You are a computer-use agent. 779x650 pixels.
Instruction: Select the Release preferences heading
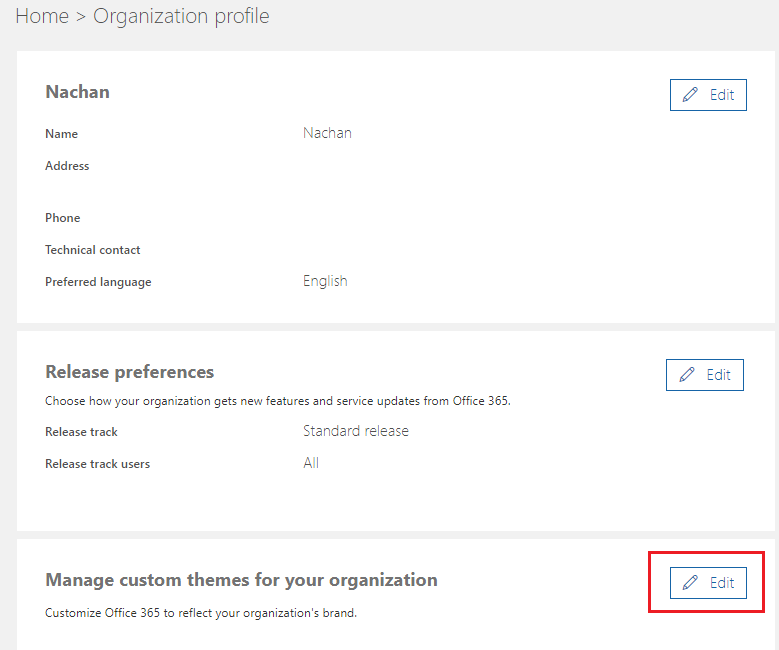pyautogui.click(x=129, y=372)
